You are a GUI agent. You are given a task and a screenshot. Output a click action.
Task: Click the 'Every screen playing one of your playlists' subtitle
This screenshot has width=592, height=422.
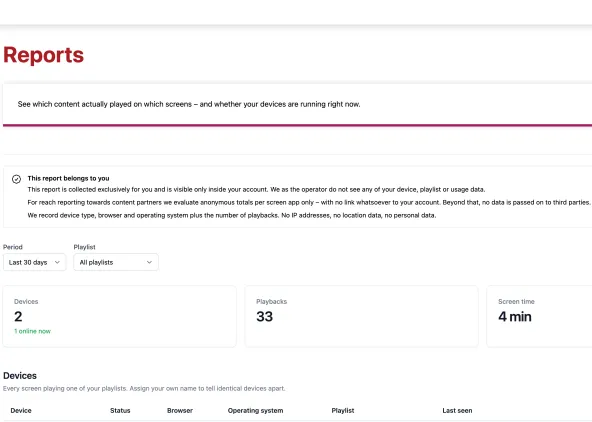point(144,388)
